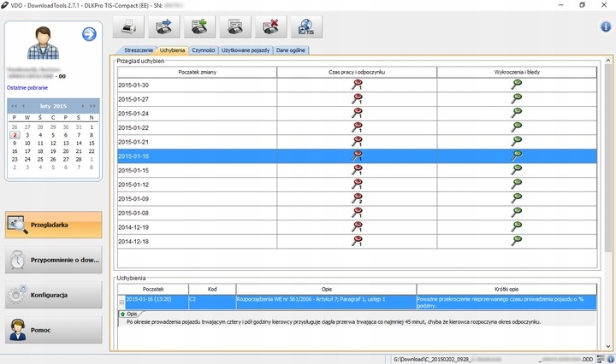Image resolution: width=616 pixels, height=364 pixels.
Task: Click the export toolbar icon with blue arrow
Action: [x=165, y=29]
